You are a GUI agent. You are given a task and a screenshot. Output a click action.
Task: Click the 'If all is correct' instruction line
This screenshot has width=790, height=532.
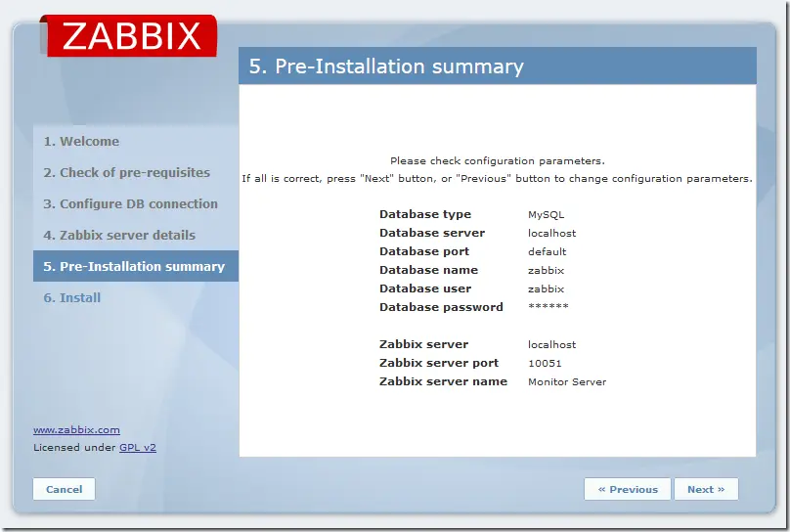point(498,178)
